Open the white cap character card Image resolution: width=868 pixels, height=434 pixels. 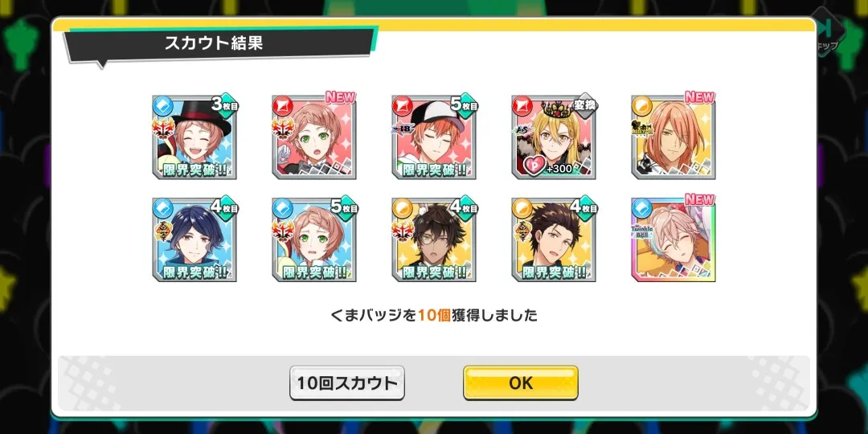tap(433, 137)
